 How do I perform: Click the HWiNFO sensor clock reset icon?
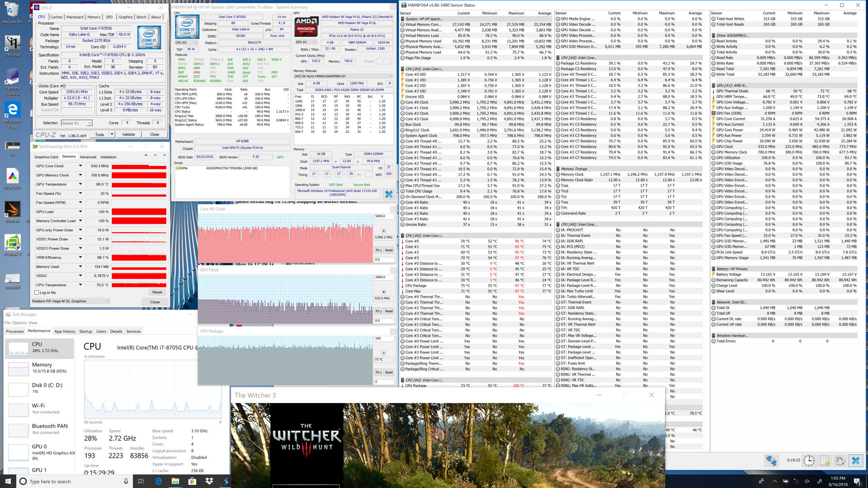click(809, 460)
